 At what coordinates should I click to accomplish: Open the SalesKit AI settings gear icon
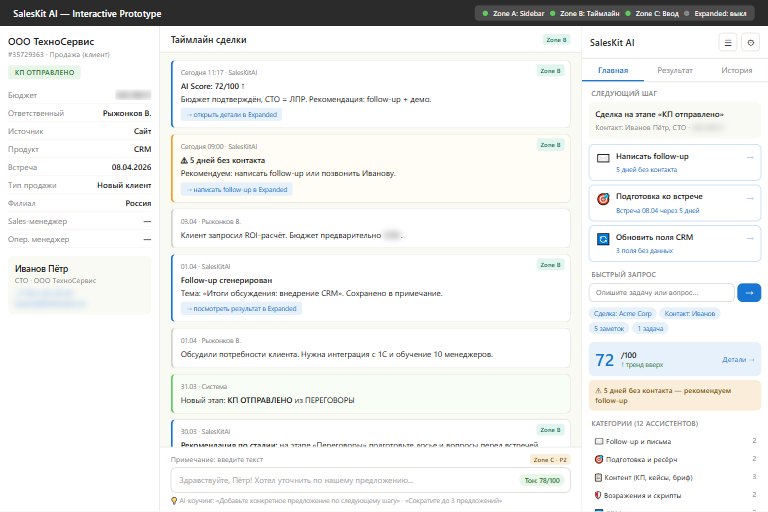(x=750, y=43)
